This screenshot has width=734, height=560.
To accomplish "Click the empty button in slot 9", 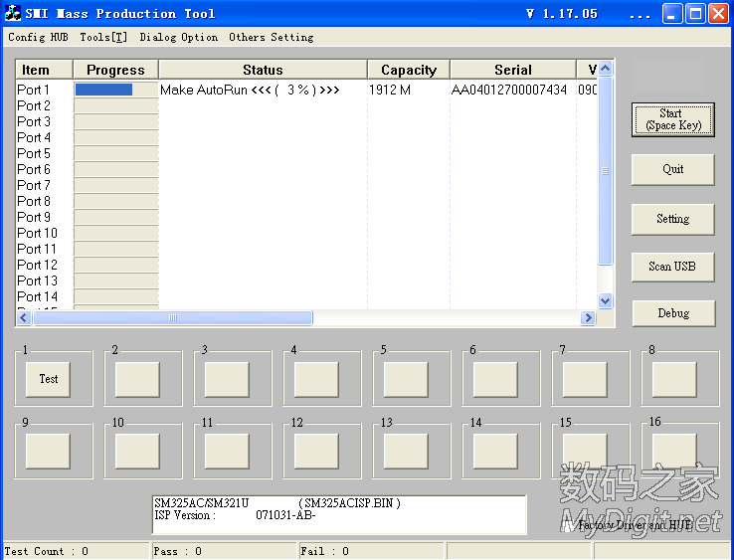I will click(48, 451).
